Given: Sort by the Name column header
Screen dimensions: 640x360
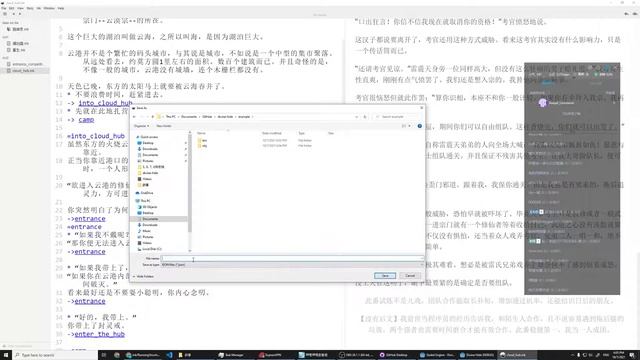Looking at the screenshot, I should pyautogui.click(x=202, y=133).
